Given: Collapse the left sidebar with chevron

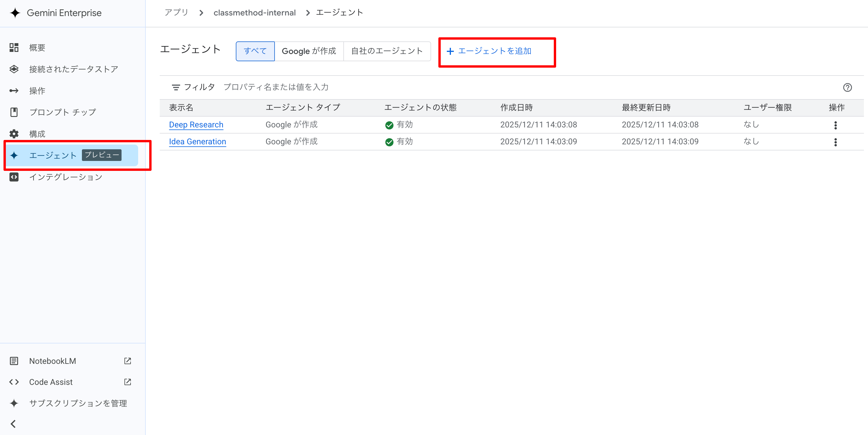Looking at the screenshot, I should point(13,424).
